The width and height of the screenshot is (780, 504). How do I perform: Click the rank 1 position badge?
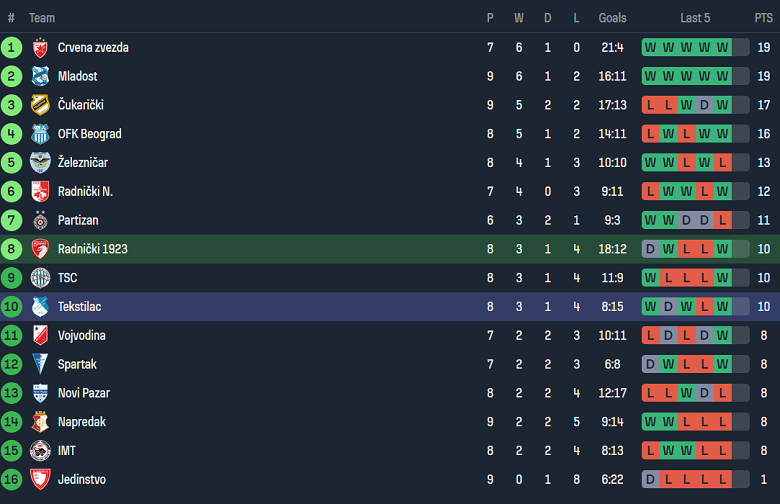point(12,47)
